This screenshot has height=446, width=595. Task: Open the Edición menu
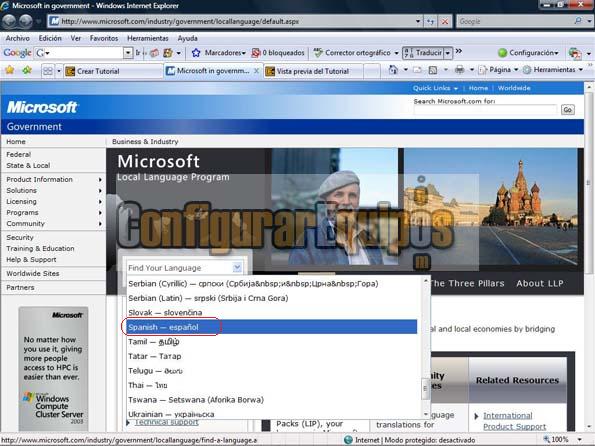50,38
